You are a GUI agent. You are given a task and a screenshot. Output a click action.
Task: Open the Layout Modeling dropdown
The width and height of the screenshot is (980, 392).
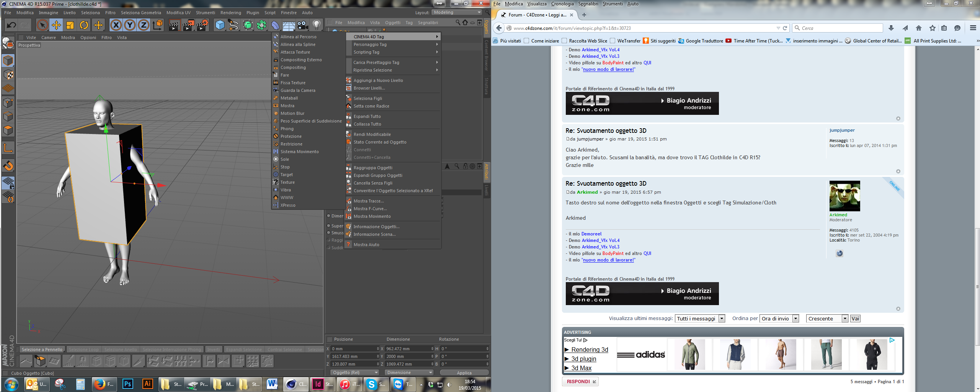(x=457, y=12)
